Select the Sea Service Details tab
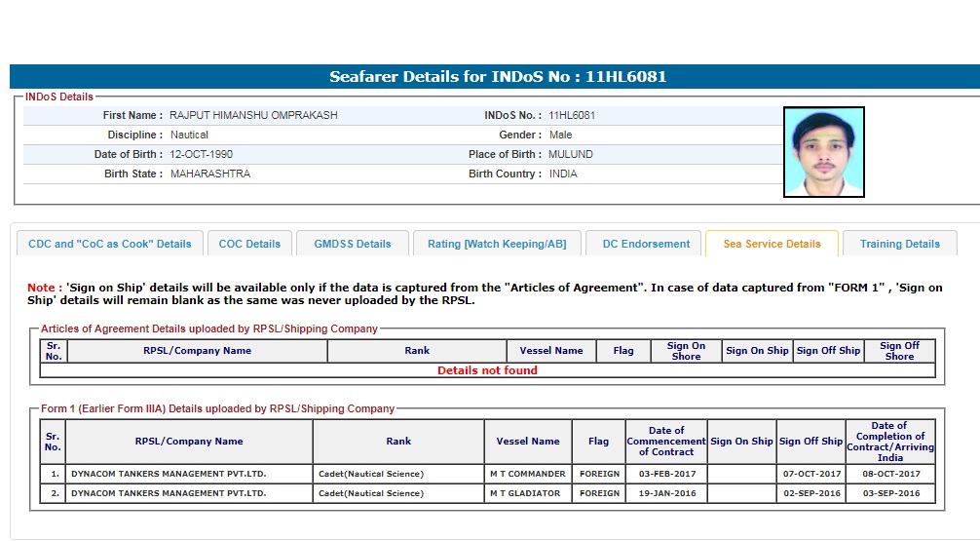 [772, 244]
